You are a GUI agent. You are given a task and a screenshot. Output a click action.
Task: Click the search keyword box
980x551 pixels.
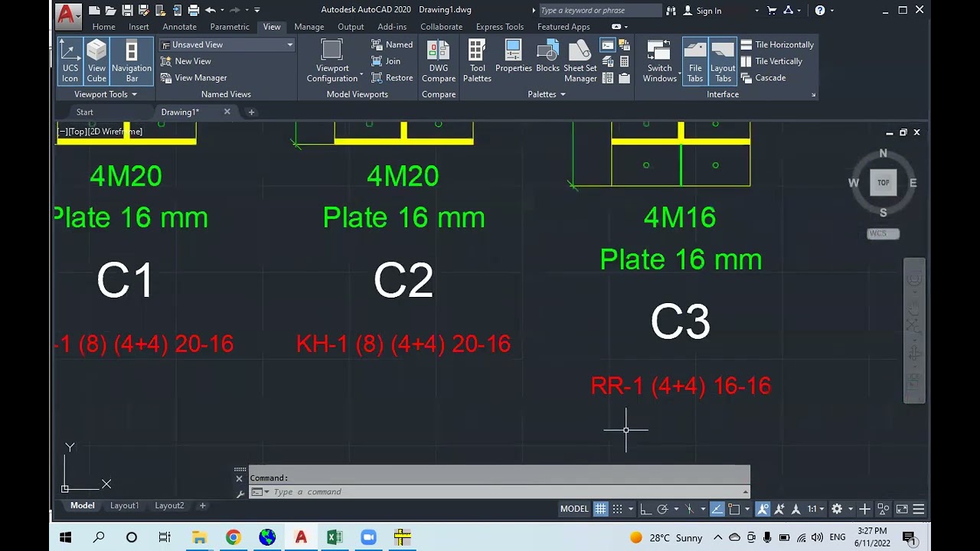pos(599,11)
